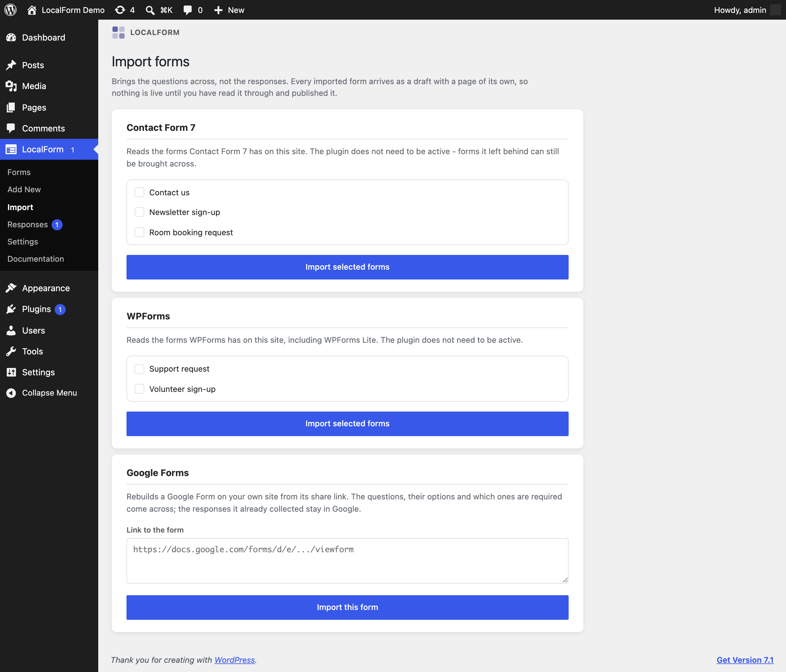Click the LocalForm form icon in sidebar
Viewport: 786px width, 672px height.
coord(11,150)
